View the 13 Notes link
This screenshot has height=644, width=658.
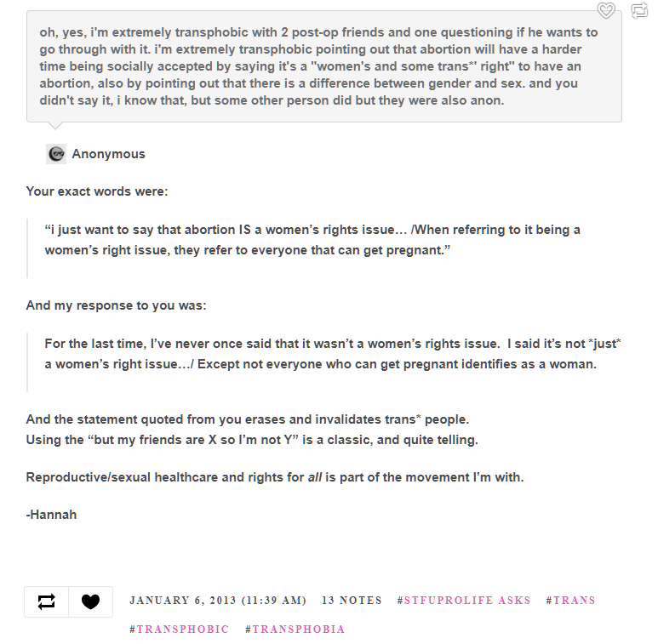click(x=352, y=601)
